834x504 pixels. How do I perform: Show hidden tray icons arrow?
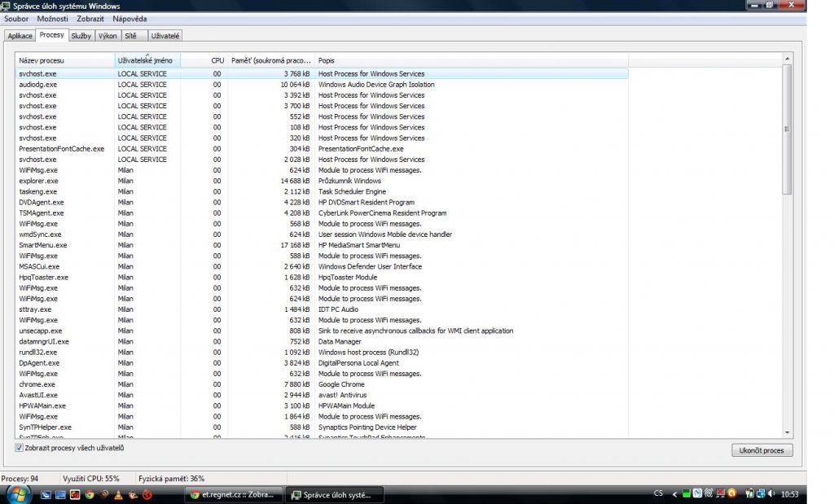click(x=674, y=494)
